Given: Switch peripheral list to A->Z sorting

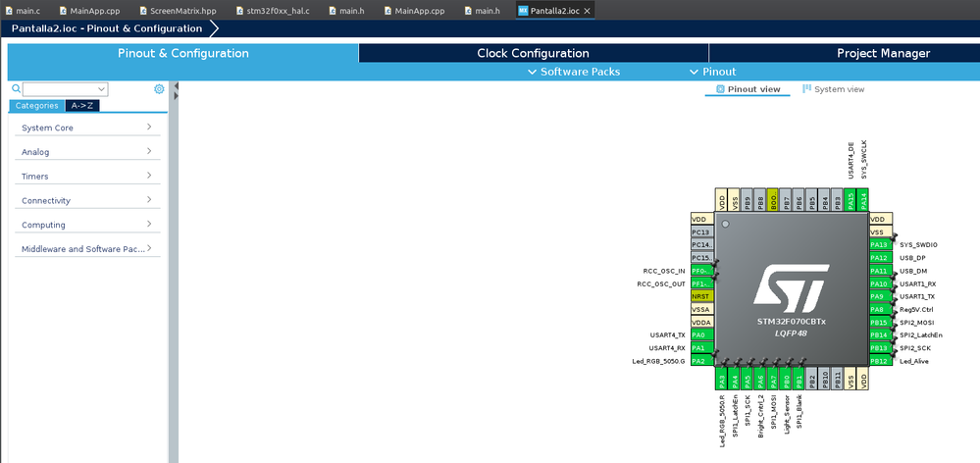Looking at the screenshot, I should click(81, 106).
